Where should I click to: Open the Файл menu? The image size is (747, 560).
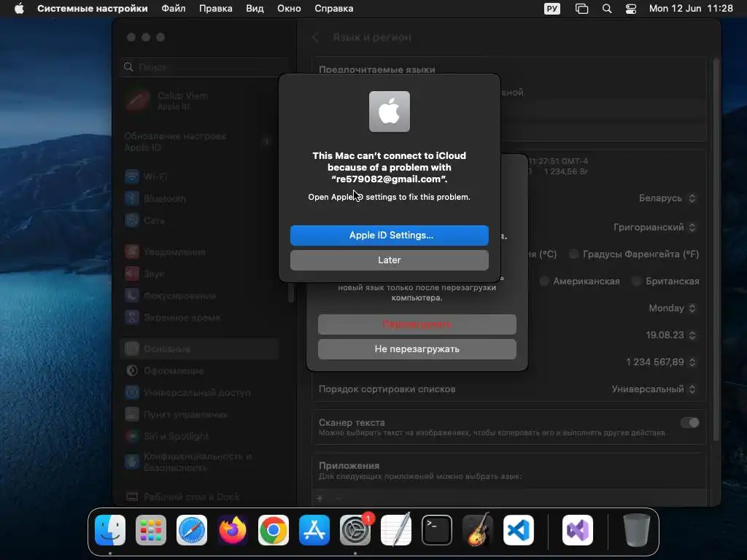pos(174,9)
